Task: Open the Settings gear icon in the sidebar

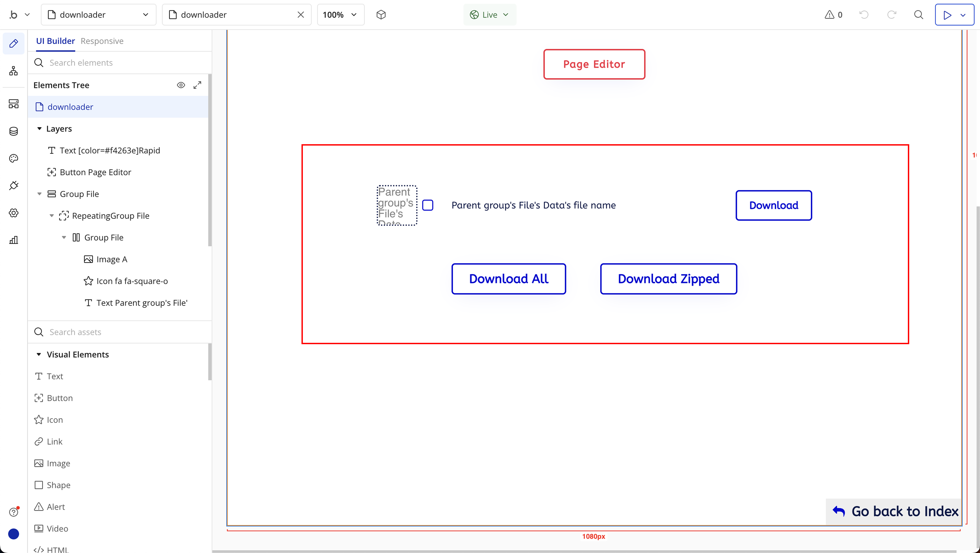Action: [14, 213]
